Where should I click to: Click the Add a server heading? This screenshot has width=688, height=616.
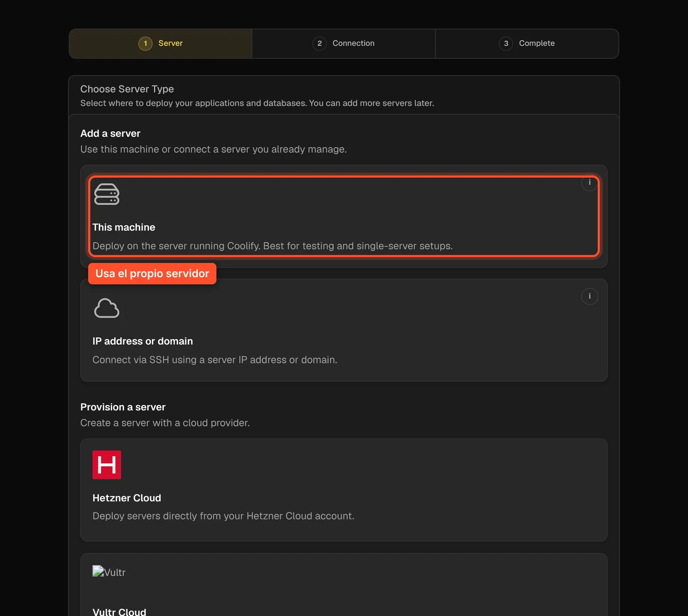(x=111, y=134)
